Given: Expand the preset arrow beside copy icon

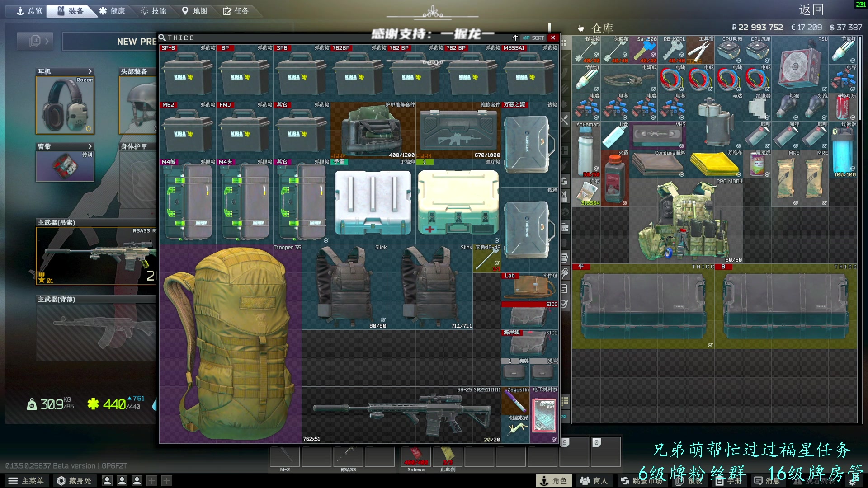Looking at the screenshot, I should tap(47, 41).
